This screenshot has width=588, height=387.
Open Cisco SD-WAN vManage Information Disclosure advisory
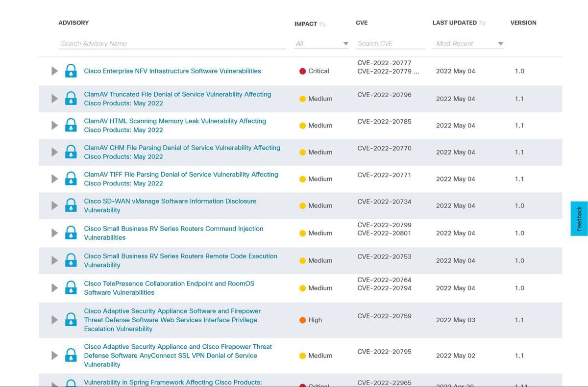click(x=170, y=206)
